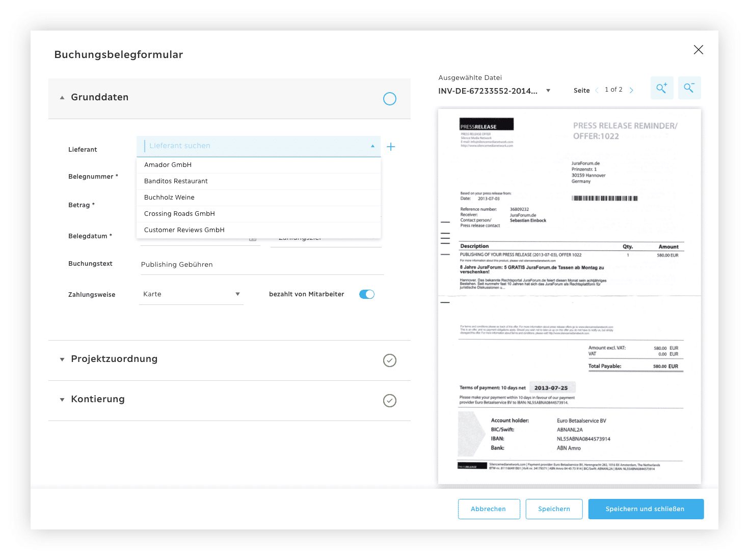The image size is (749, 560).
Task: Click the status circle next to Grunddaten
Action: pos(389,98)
